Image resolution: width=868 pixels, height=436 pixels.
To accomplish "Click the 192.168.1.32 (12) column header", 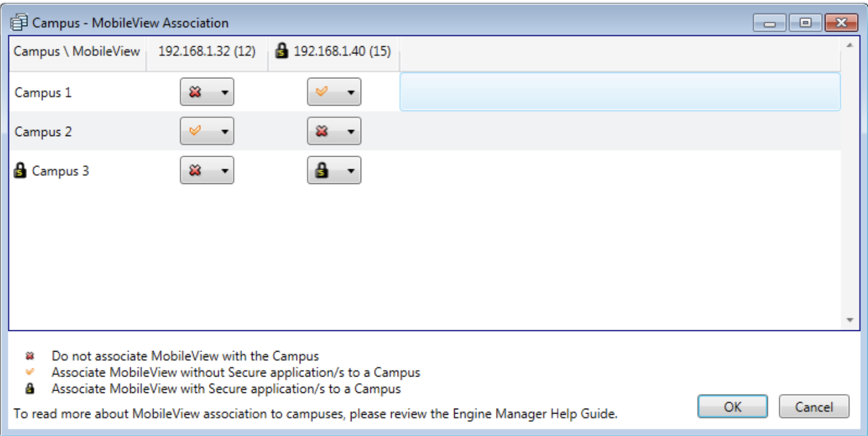I will click(x=207, y=52).
